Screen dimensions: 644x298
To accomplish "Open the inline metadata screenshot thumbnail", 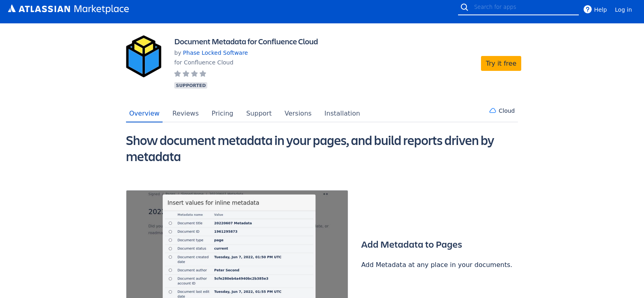I will click(x=237, y=244).
